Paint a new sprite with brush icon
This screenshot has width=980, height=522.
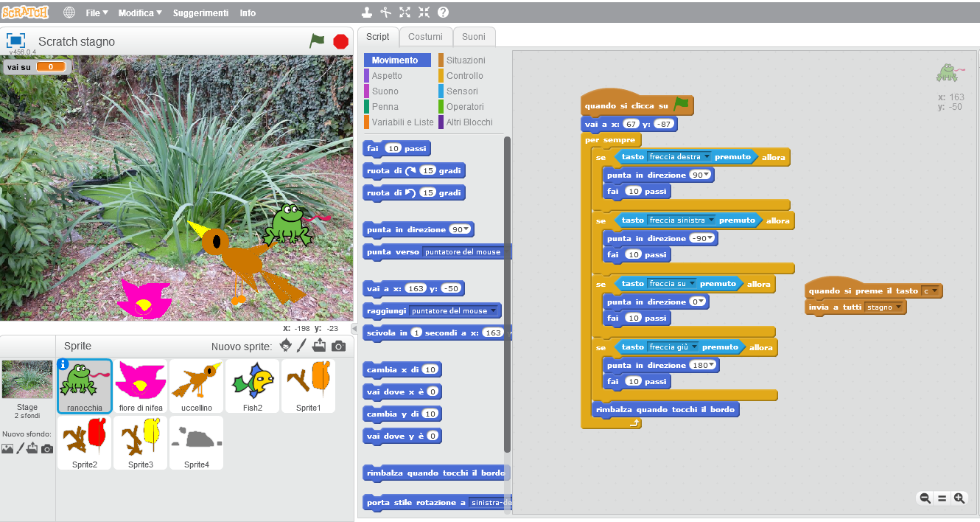coord(302,346)
